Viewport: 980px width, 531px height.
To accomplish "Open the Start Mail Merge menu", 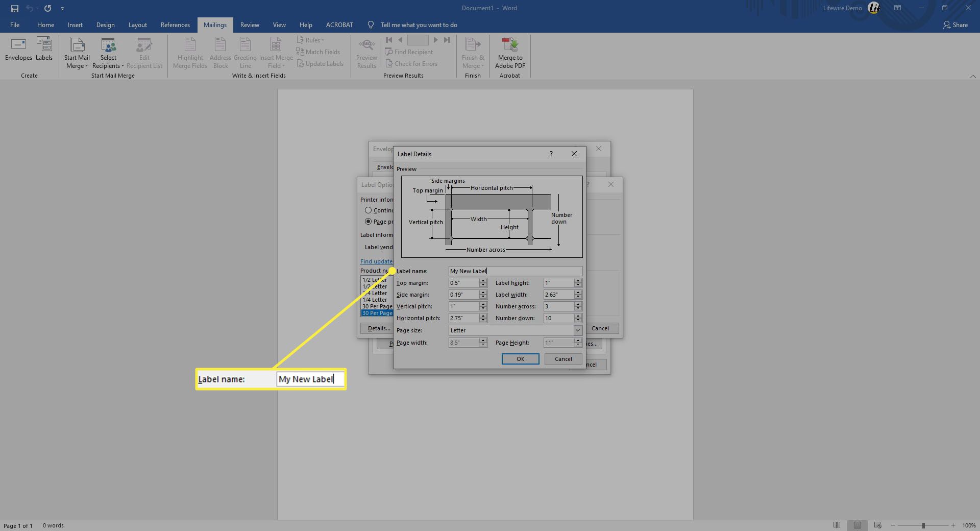I will click(77, 53).
